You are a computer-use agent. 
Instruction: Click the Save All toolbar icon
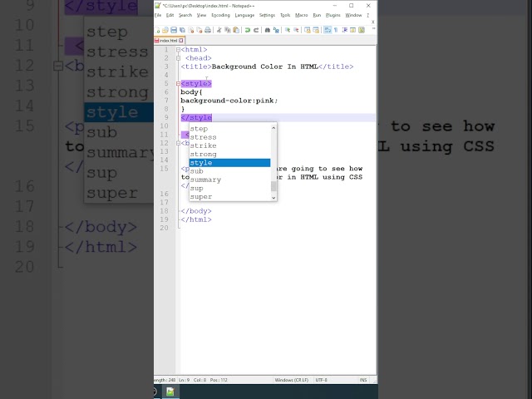coord(182,30)
